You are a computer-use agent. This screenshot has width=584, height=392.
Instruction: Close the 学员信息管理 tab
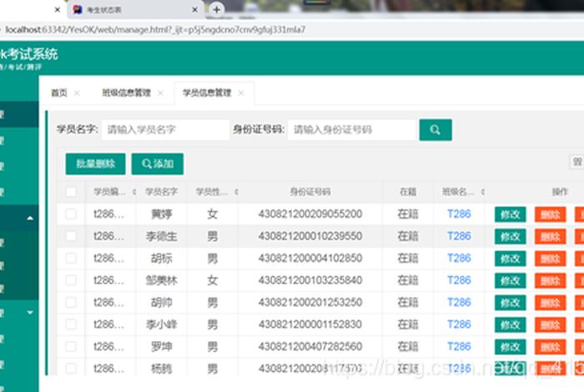click(x=240, y=93)
